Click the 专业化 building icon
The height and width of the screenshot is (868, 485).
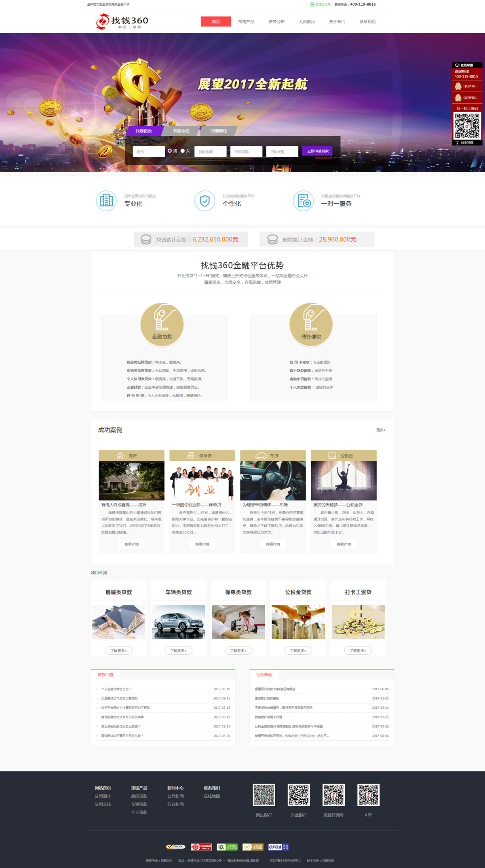[x=106, y=200]
